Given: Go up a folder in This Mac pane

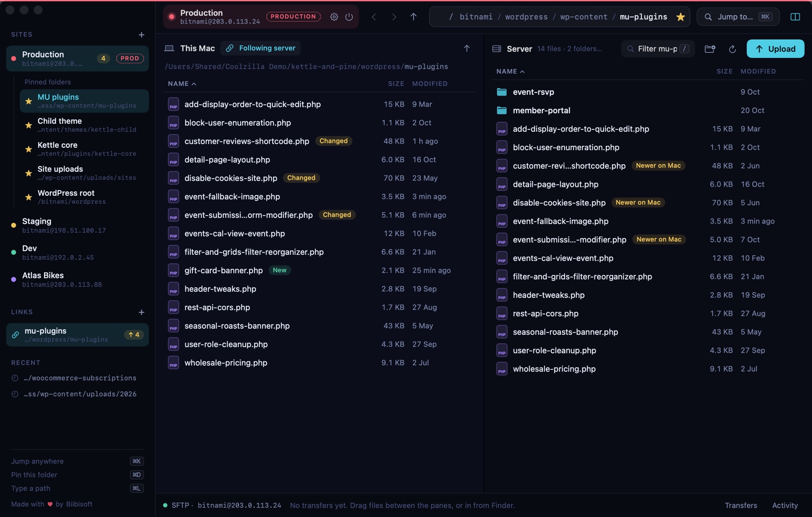Looking at the screenshot, I should [x=467, y=48].
